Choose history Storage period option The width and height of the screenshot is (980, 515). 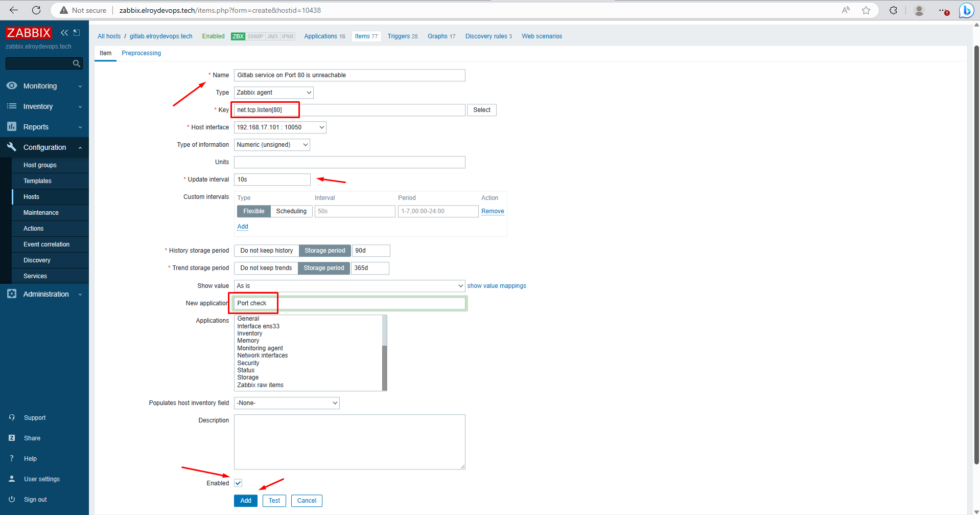325,251
